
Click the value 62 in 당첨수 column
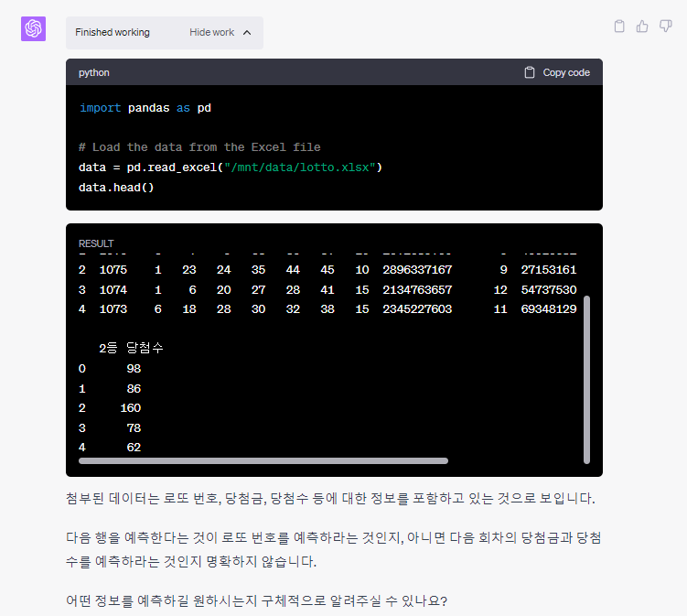pyautogui.click(x=134, y=448)
